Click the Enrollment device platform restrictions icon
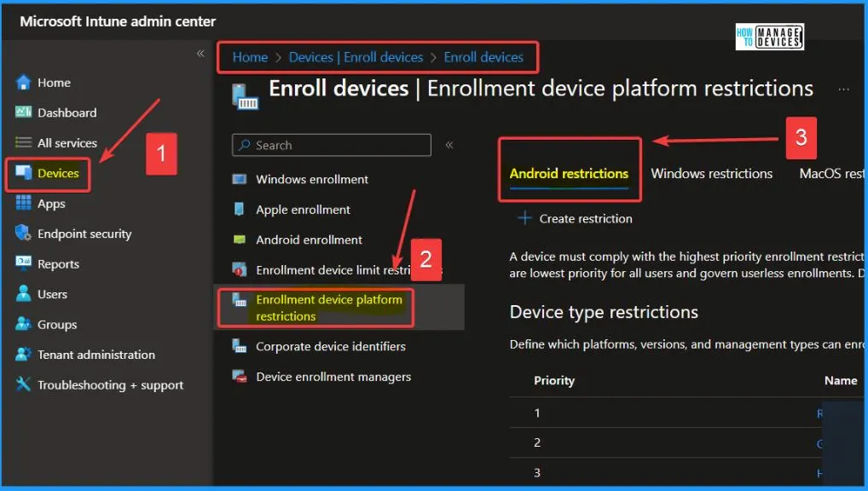Viewport: 868px width, 491px height. [x=239, y=300]
